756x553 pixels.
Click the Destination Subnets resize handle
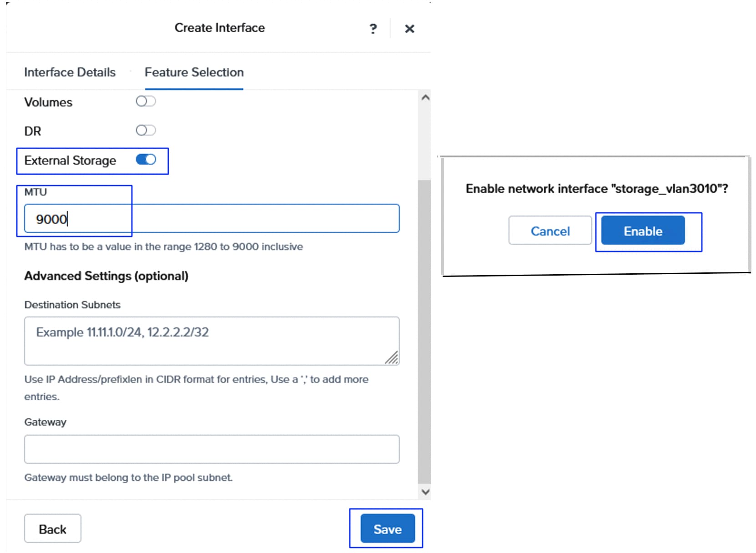(392, 358)
